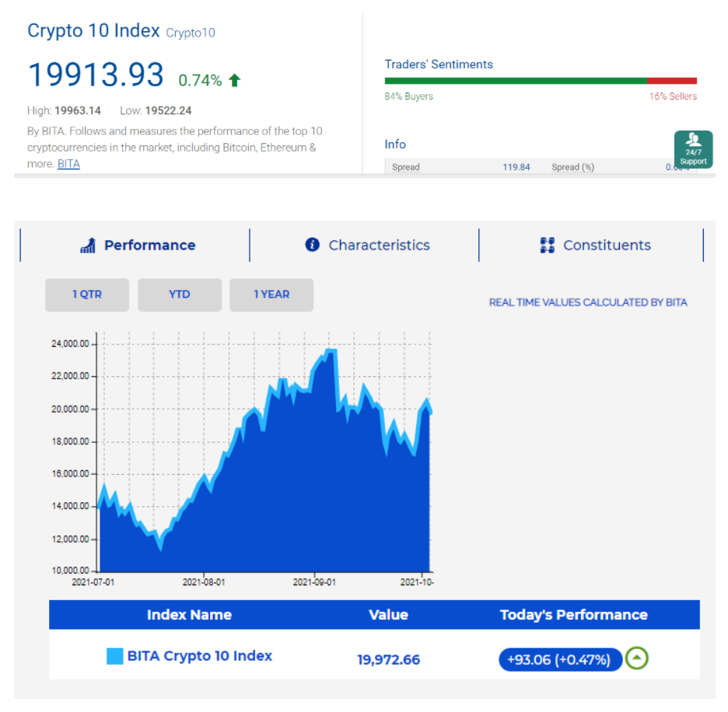Viewport: 728px width, 712px height.
Task: Click the Characteristics info icon
Action: pyautogui.click(x=312, y=245)
